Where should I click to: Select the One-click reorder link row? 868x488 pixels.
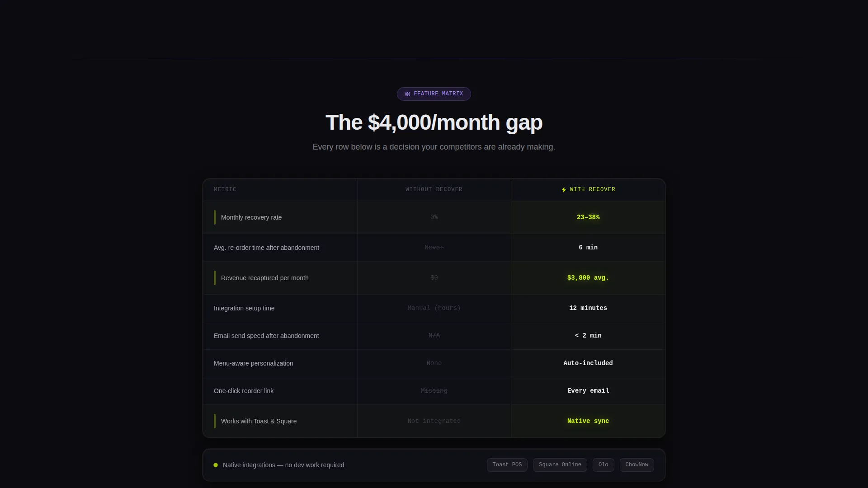pos(434,391)
